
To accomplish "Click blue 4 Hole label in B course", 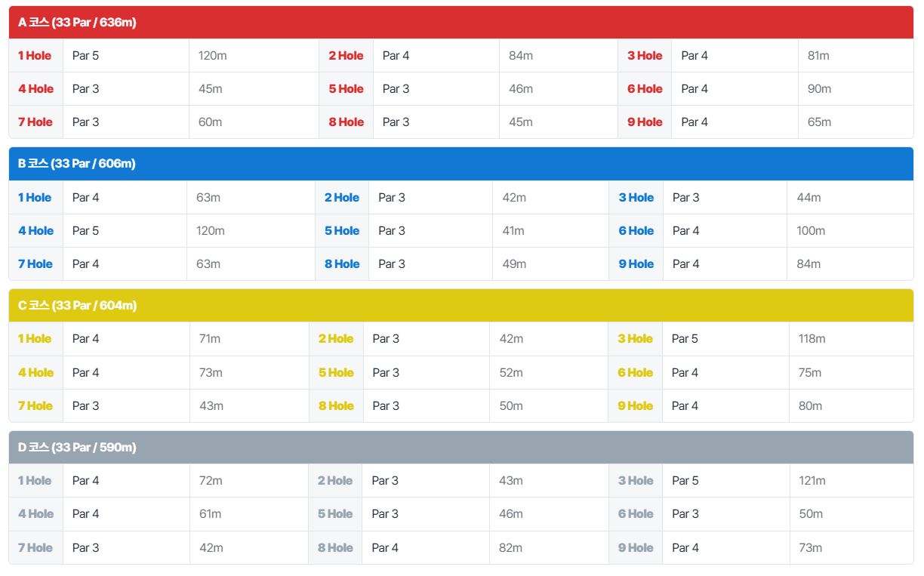I will tap(35, 230).
